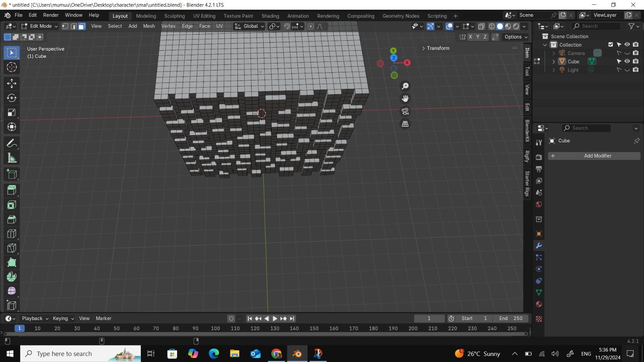Open the BlenderKit sidebar tab

pyautogui.click(x=527, y=131)
